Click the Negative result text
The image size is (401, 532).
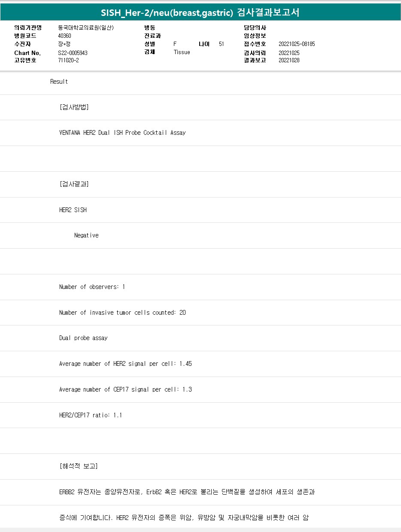pos(86,235)
